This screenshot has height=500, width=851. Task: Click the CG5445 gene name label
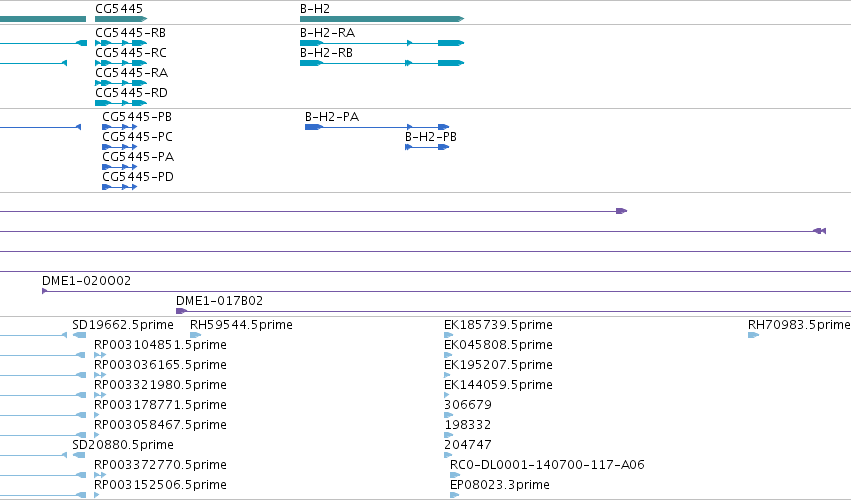click(x=119, y=9)
